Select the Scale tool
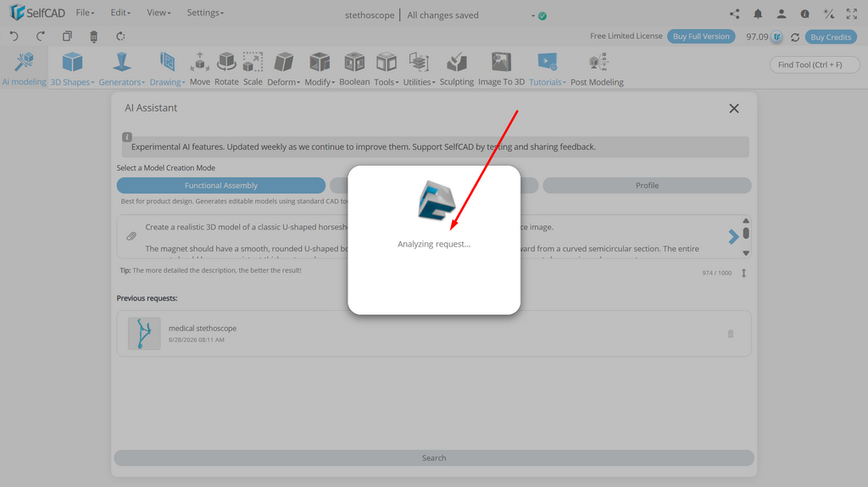868x487 pixels. 253,69
